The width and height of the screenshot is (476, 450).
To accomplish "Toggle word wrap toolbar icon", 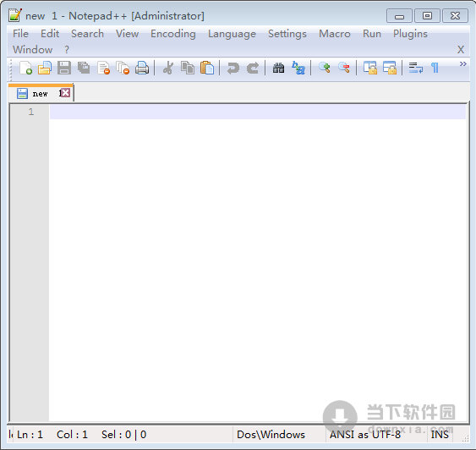I will point(416,68).
